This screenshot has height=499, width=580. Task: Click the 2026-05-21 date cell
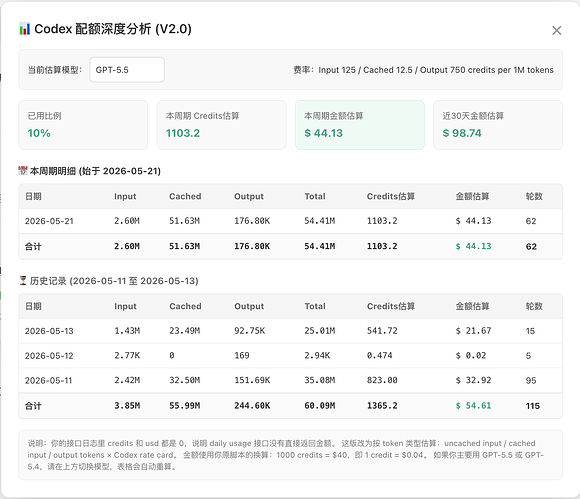click(49, 221)
